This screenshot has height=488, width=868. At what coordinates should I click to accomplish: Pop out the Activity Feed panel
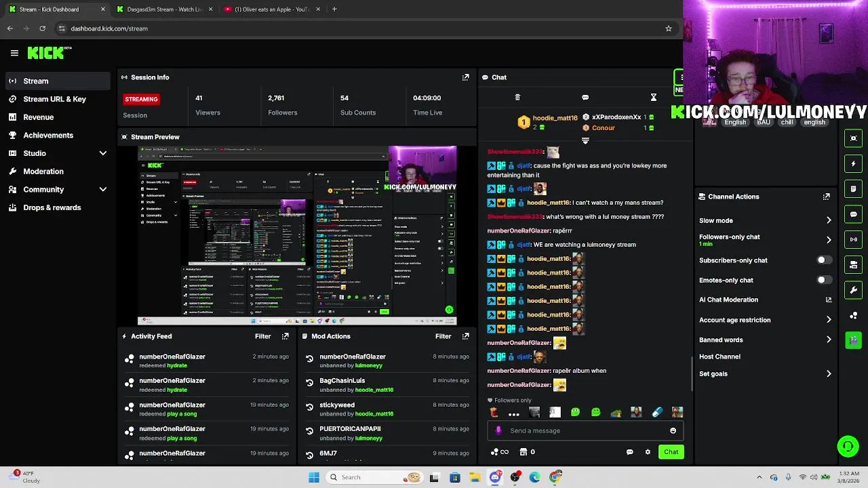click(x=285, y=336)
